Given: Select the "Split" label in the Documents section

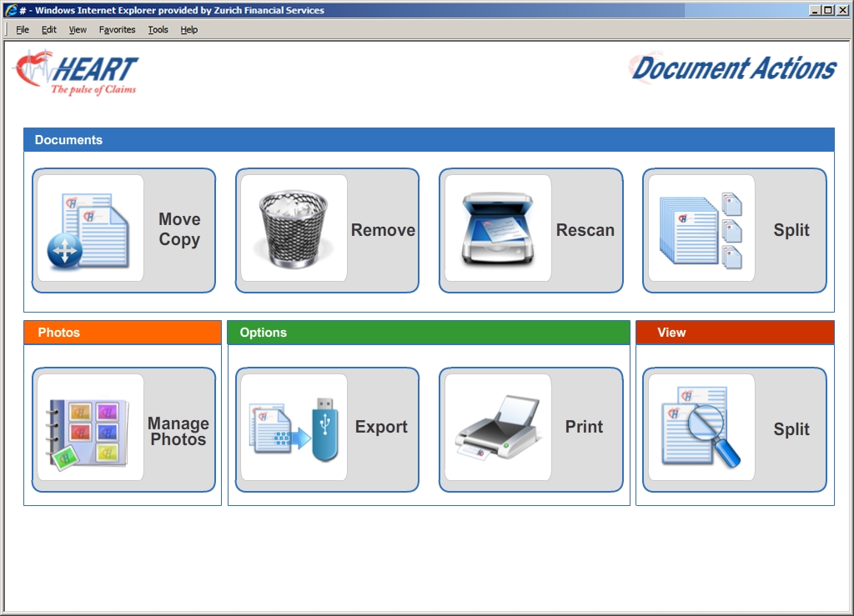Looking at the screenshot, I should (791, 230).
